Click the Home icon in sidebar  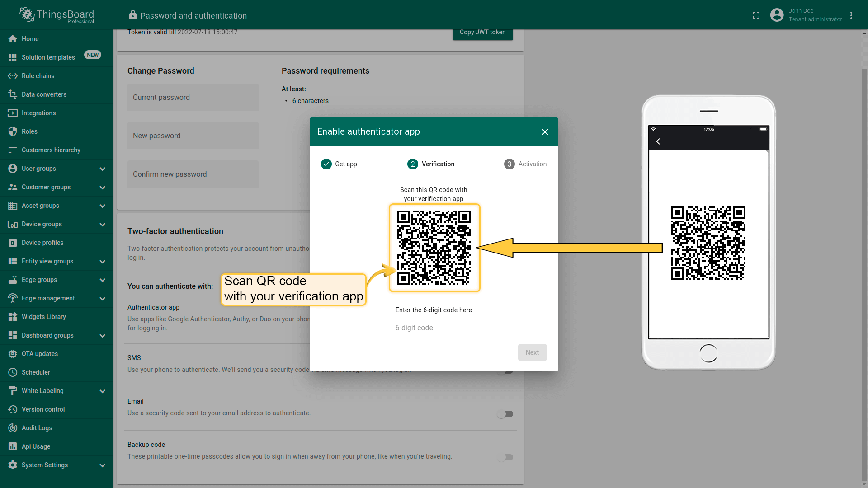[13, 39]
